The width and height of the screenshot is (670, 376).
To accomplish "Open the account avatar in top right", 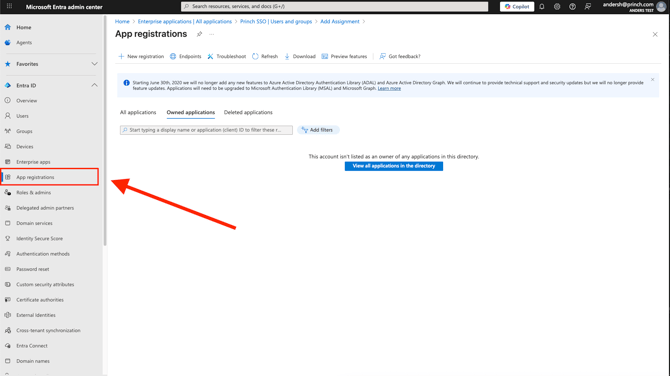I will coord(661,6).
